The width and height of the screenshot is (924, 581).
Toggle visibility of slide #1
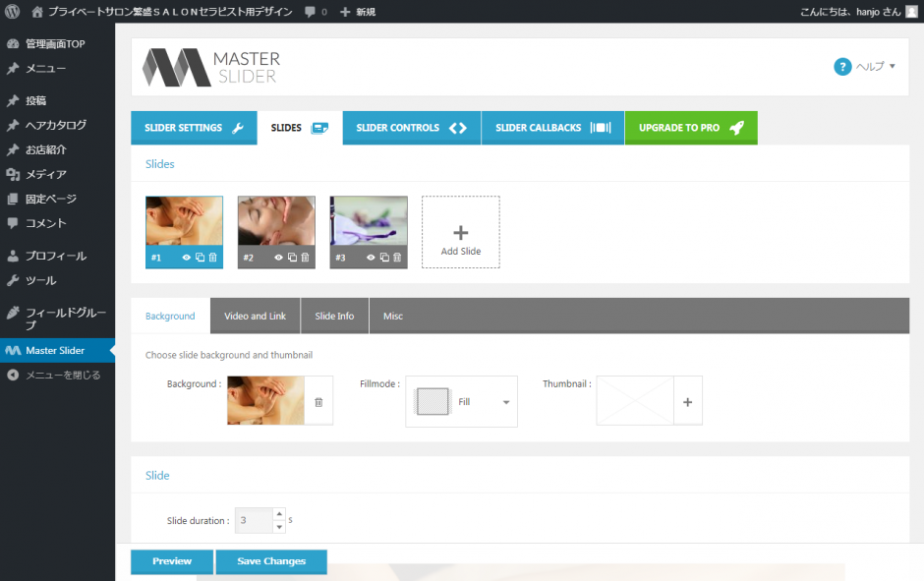(187, 258)
